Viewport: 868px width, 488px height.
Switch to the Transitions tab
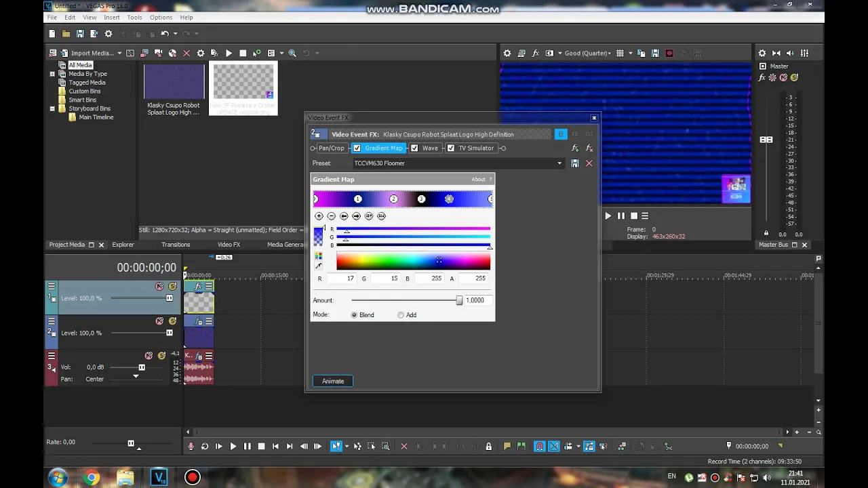click(176, 245)
